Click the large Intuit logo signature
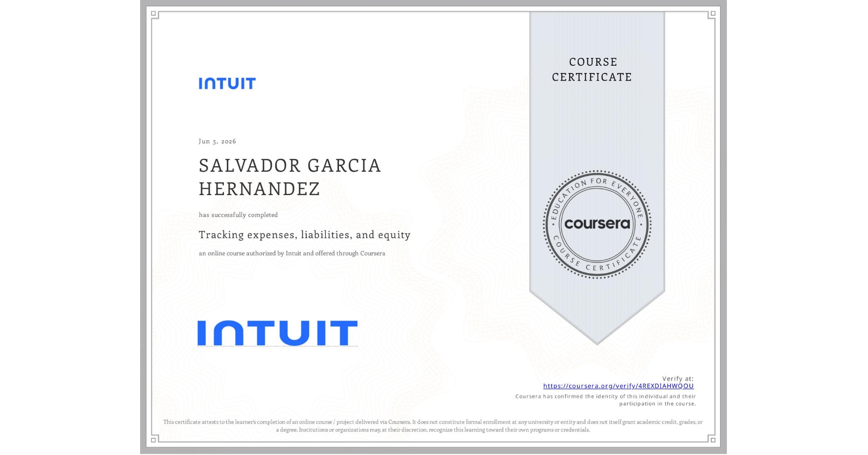The height and width of the screenshot is (455, 868). (x=277, y=333)
